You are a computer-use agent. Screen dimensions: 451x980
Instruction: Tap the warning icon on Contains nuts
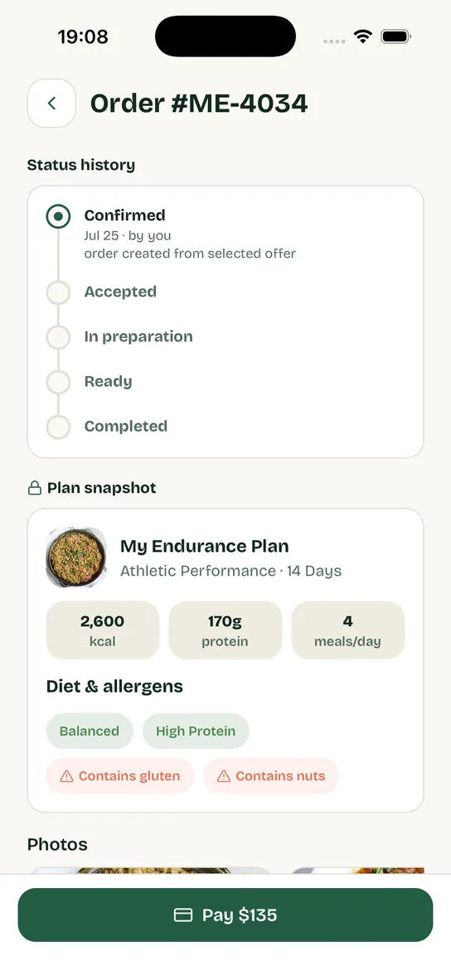click(x=223, y=776)
